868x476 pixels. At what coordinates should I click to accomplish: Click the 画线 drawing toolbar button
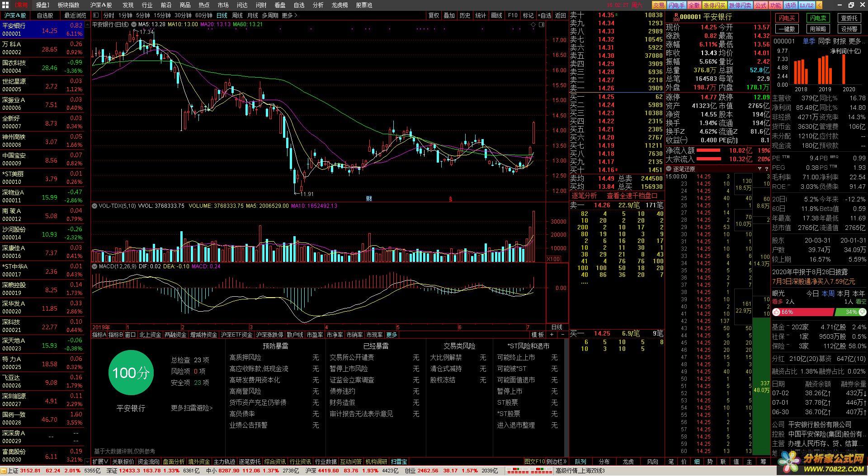[x=496, y=15]
